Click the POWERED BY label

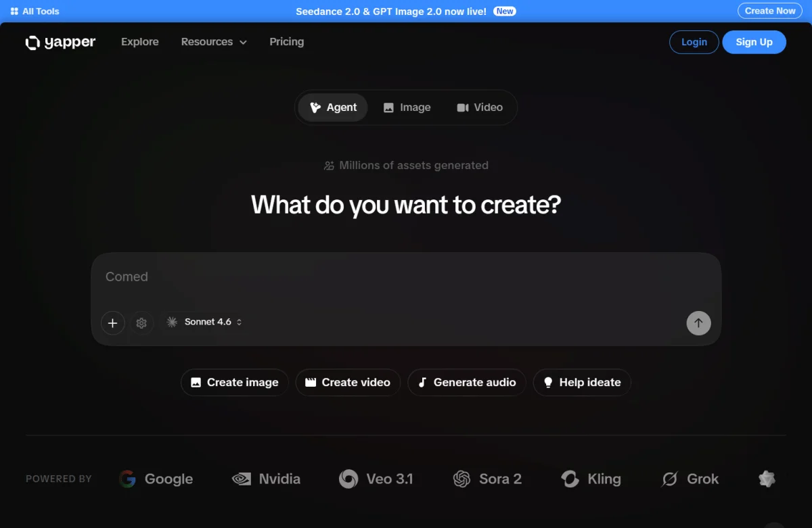point(59,479)
